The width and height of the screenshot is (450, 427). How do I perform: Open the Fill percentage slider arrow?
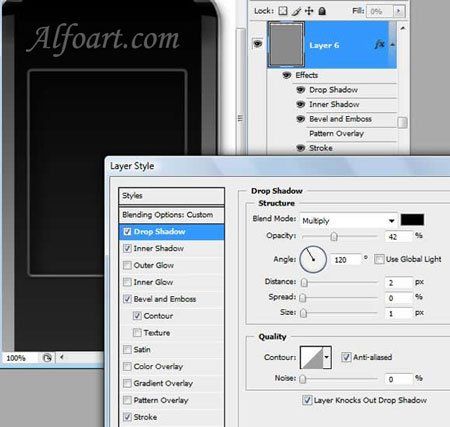click(398, 11)
